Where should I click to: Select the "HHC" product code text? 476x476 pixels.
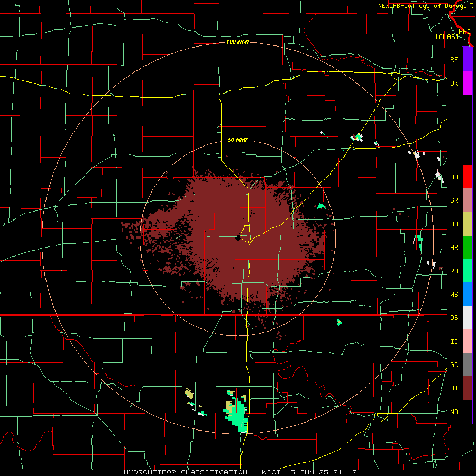464,32
